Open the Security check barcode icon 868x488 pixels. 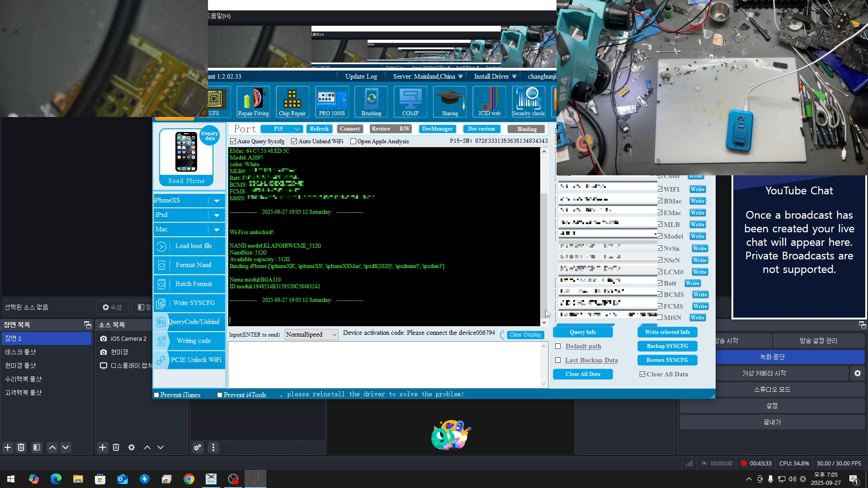click(528, 102)
